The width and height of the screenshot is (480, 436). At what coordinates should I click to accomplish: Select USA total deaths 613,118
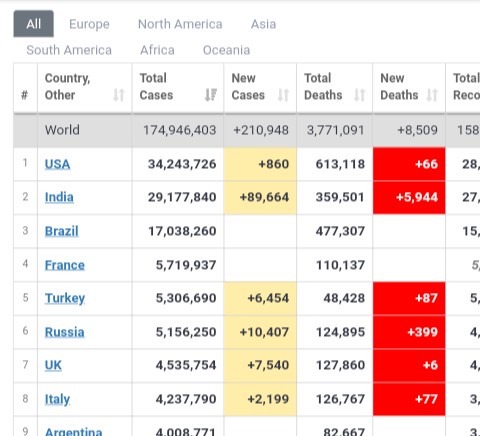(340, 164)
